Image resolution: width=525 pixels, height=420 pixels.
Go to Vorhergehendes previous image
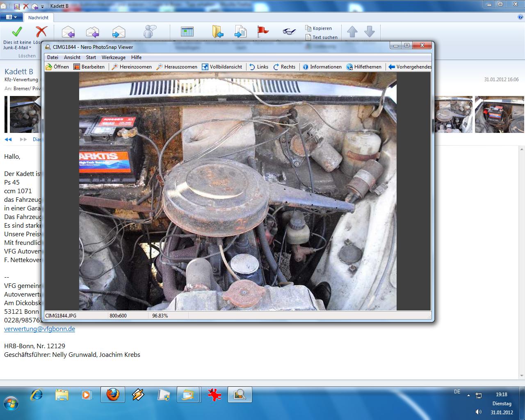(x=409, y=67)
